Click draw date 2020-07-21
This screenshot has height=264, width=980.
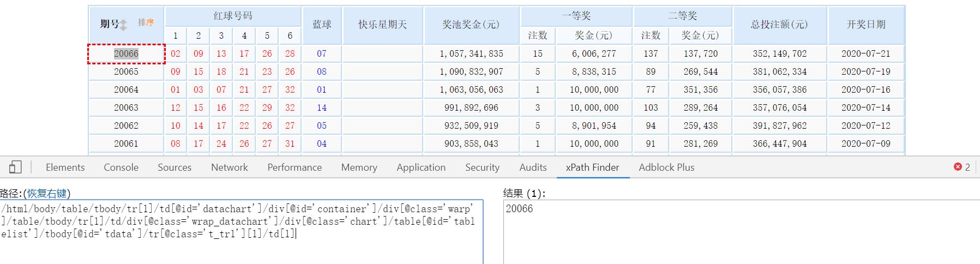866,53
